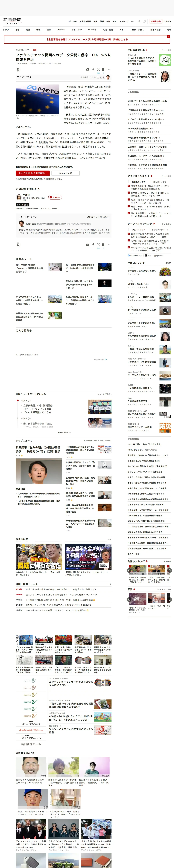The image size is (174, 868).
Task: Open premium course 700円 banner link
Action: coord(87,39)
